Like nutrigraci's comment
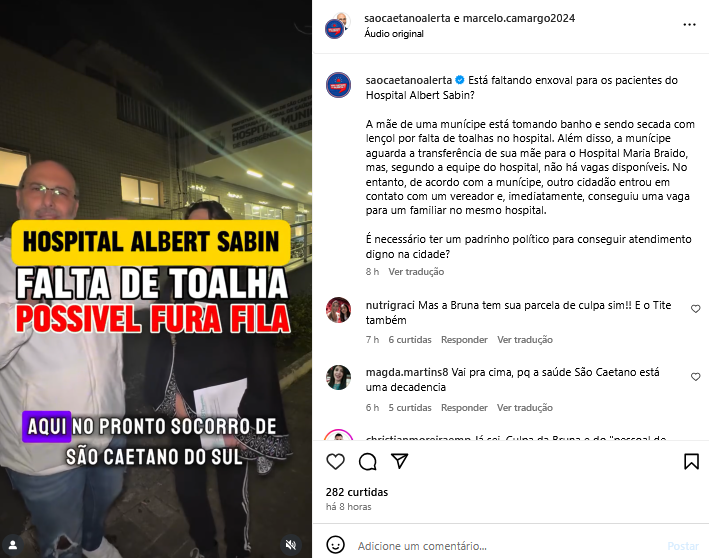Screen dimensions: 709x558 [x=695, y=309]
